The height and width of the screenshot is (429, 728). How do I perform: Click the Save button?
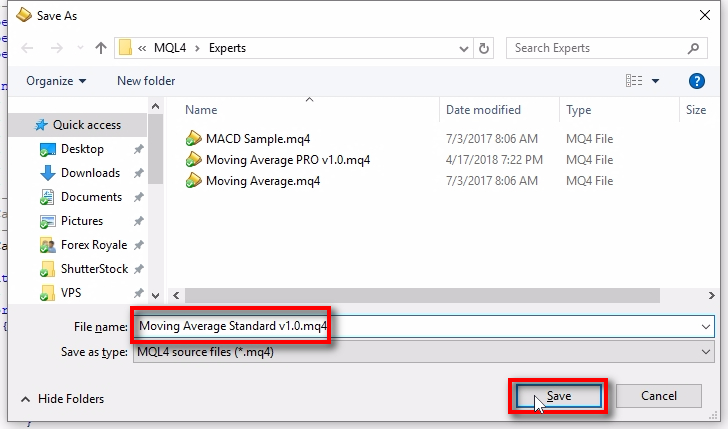(558, 396)
